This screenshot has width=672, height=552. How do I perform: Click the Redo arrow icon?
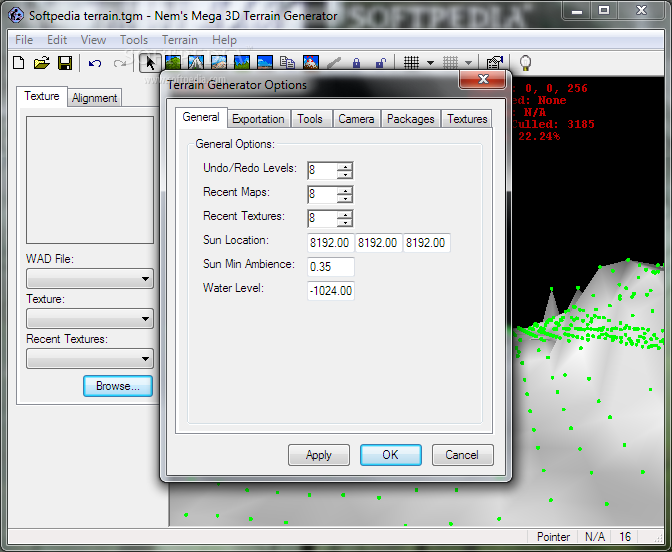pos(119,63)
